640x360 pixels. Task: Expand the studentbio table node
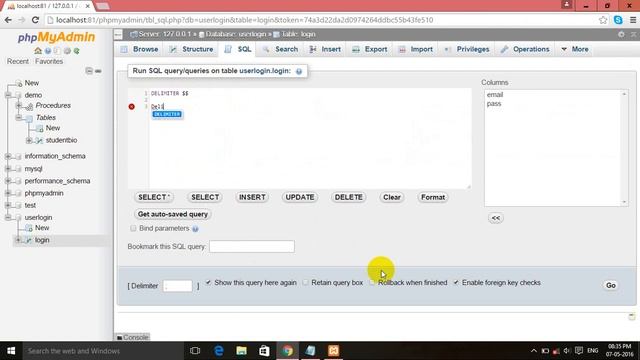point(29,140)
